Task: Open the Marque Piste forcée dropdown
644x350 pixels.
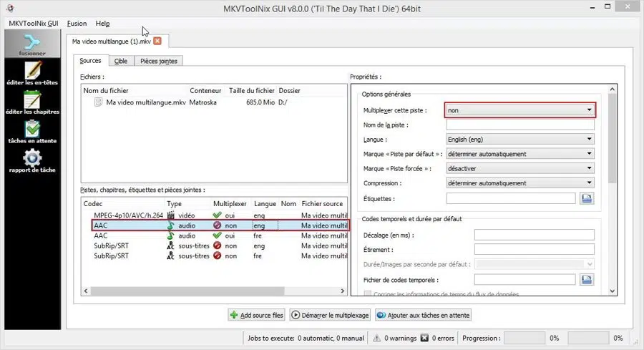Action: [520, 168]
